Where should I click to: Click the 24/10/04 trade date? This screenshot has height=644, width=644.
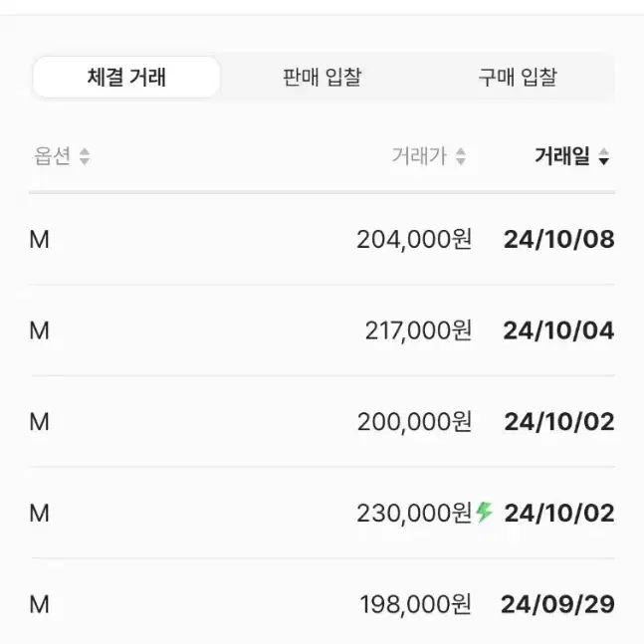pyautogui.click(x=559, y=330)
